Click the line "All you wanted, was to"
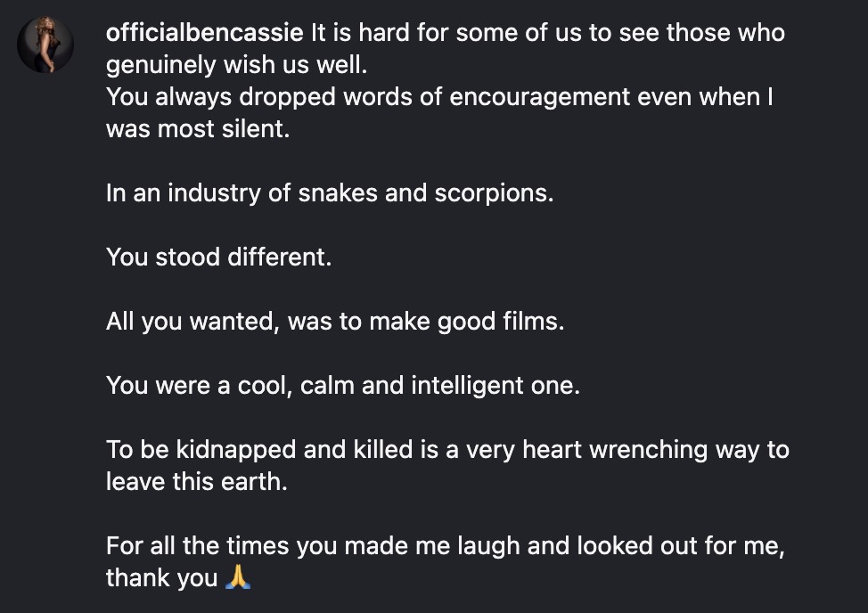The image size is (868, 613). 335,321
